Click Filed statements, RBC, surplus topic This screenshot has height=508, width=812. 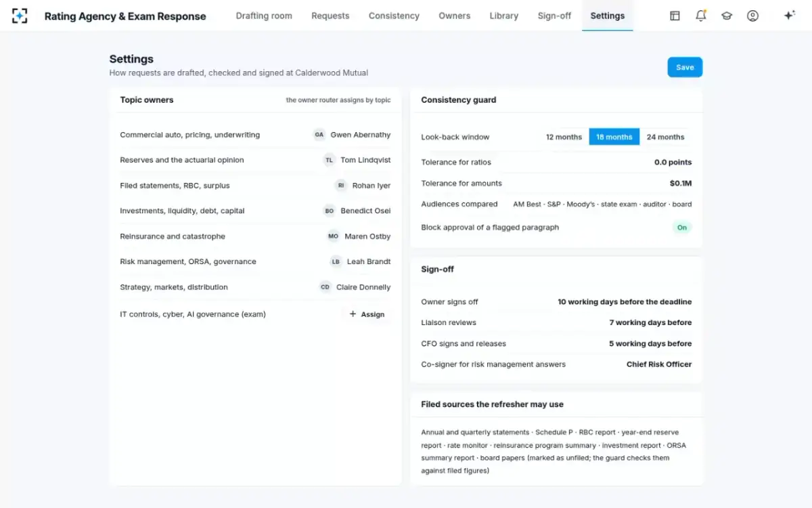click(175, 186)
